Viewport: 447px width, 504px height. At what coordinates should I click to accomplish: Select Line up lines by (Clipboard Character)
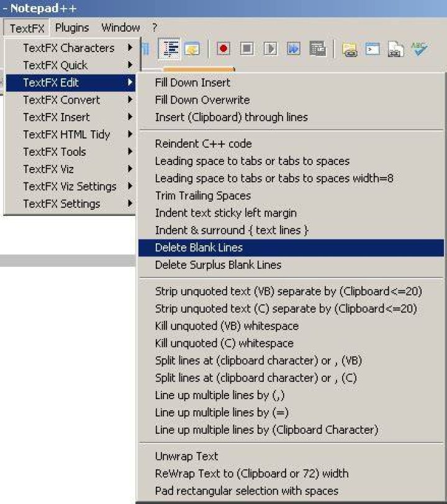pos(291,430)
